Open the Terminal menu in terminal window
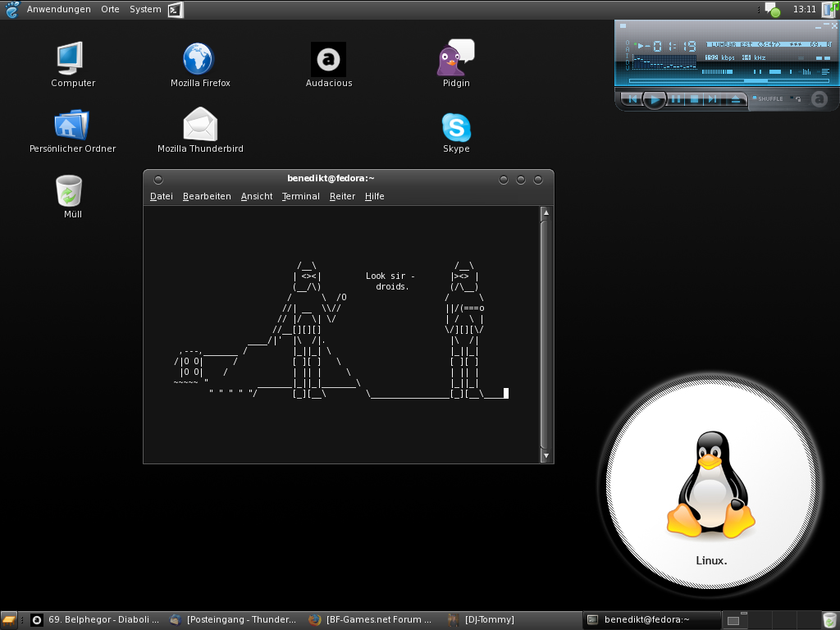 coord(300,196)
